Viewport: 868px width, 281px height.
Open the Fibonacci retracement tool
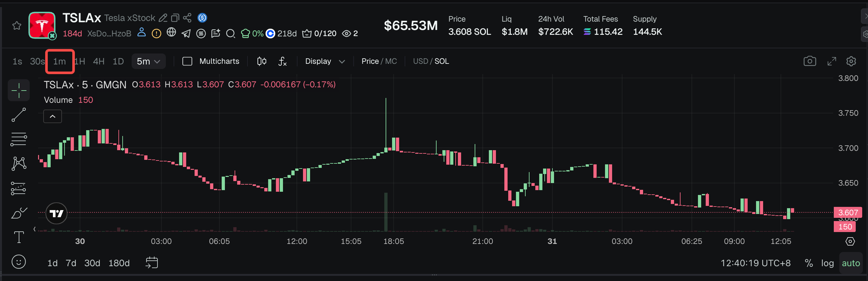coord(19,139)
